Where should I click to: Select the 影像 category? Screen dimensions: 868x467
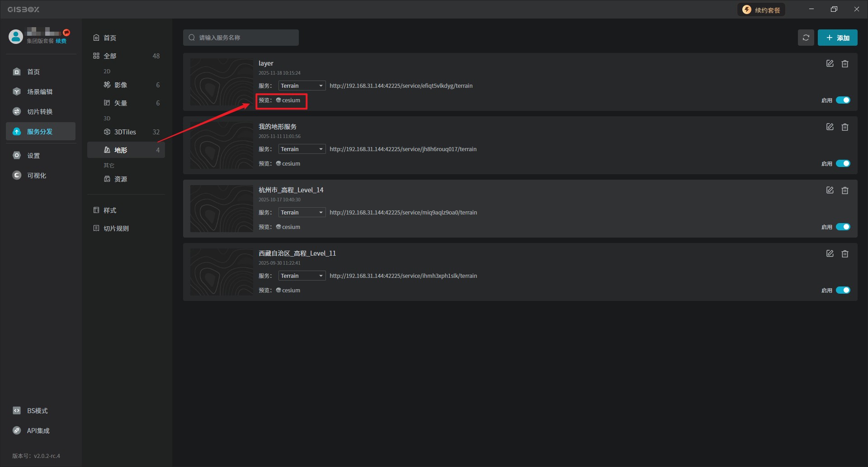click(120, 85)
